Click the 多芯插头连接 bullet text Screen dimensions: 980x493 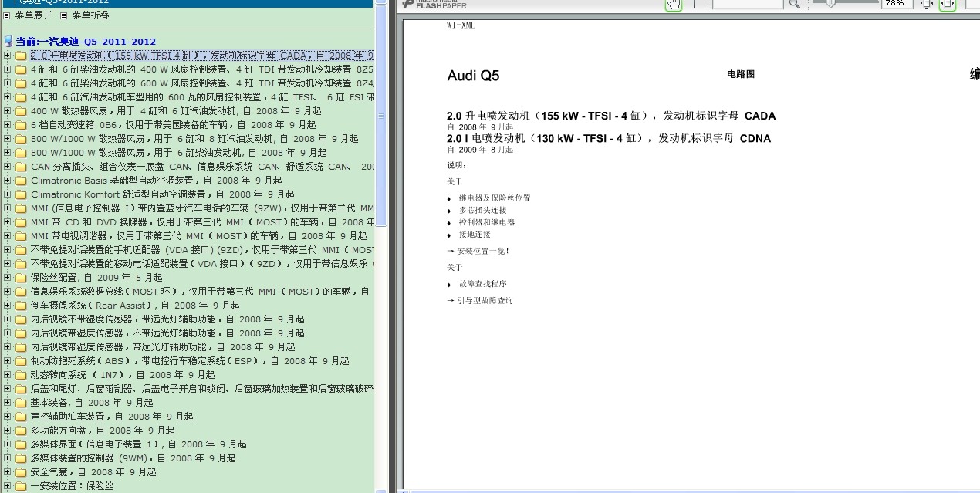point(483,211)
